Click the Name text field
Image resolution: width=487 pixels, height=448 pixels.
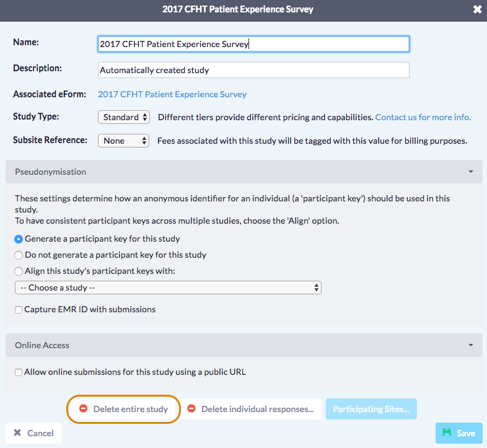coord(253,44)
